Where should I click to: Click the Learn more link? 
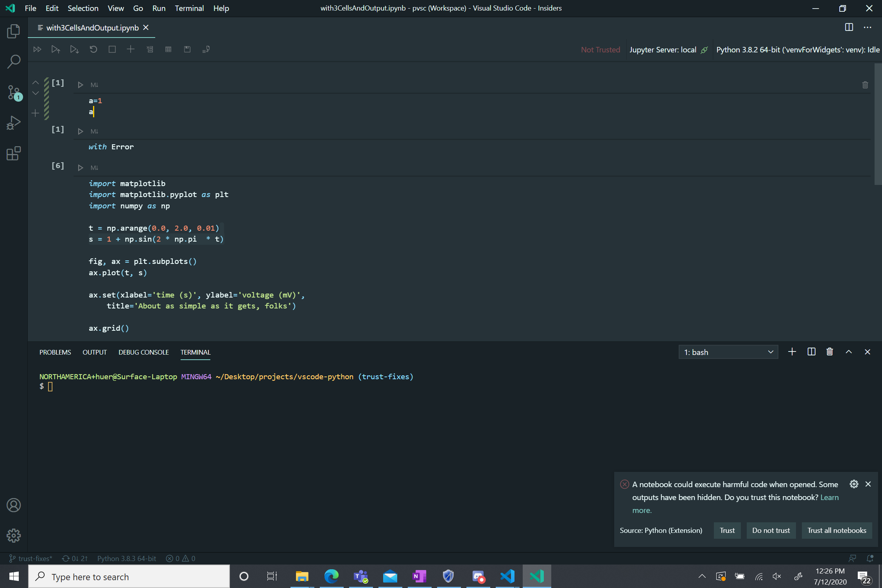829,497
